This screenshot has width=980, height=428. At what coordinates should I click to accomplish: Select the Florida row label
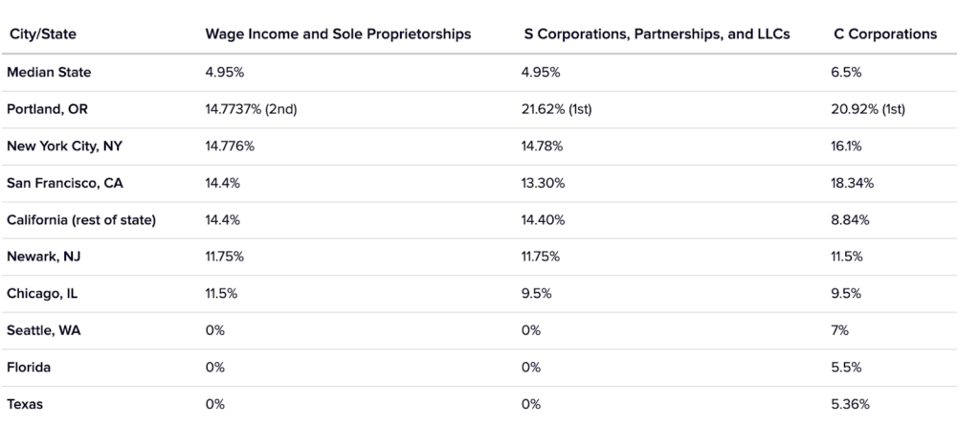coord(29,367)
